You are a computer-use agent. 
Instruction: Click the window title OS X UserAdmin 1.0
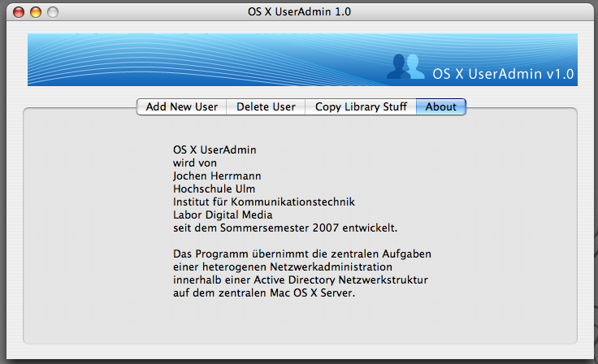coord(299,12)
